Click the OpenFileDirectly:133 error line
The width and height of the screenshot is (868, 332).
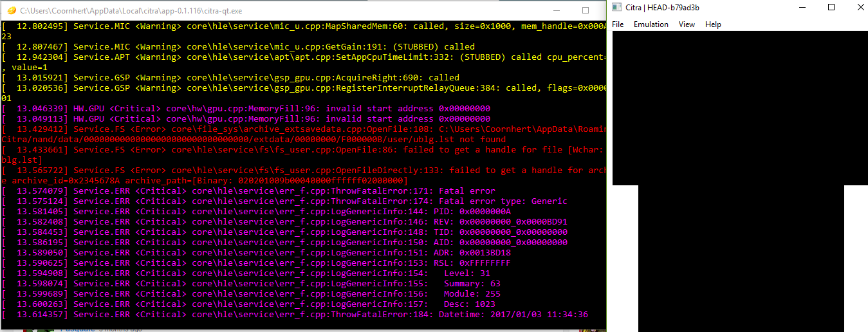[304, 171]
